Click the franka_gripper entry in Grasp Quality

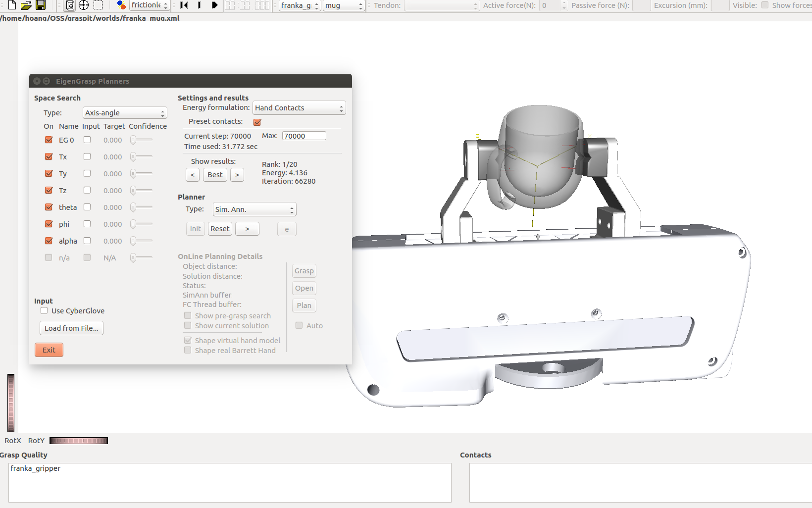point(35,468)
